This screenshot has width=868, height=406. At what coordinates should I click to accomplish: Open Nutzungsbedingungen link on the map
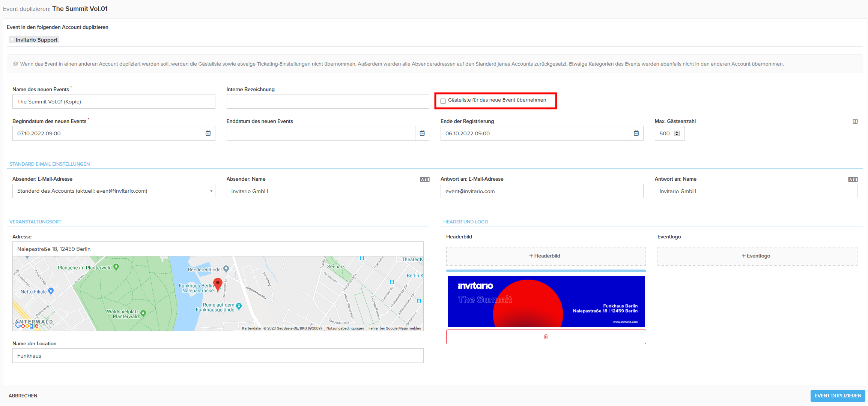(345, 328)
